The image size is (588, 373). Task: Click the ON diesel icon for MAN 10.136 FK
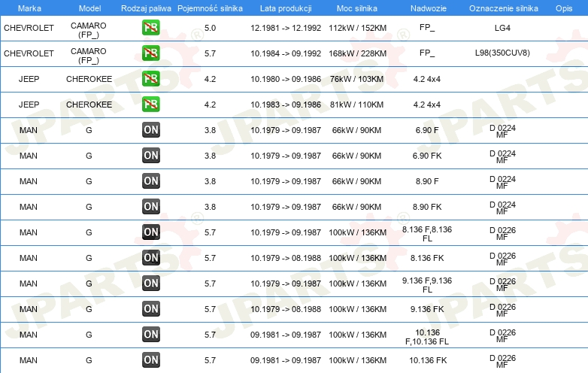(x=150, y=360)
